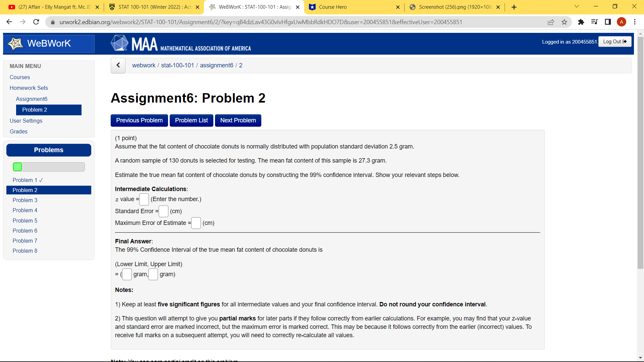Click the Next Problem button
Viewport: 644px width, 362px height.
pos(238,120)
